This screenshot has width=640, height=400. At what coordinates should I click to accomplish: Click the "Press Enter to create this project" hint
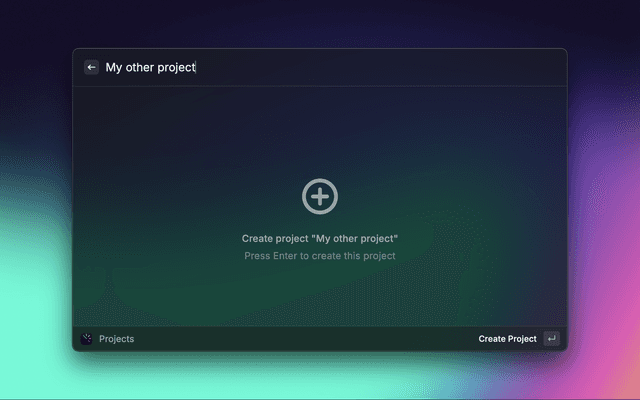(x=320, y=256)
